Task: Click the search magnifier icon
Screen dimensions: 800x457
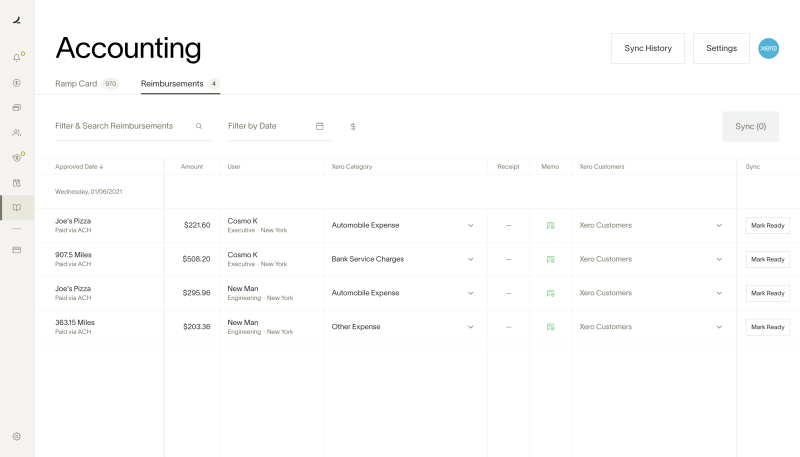Action: [199, 126]
